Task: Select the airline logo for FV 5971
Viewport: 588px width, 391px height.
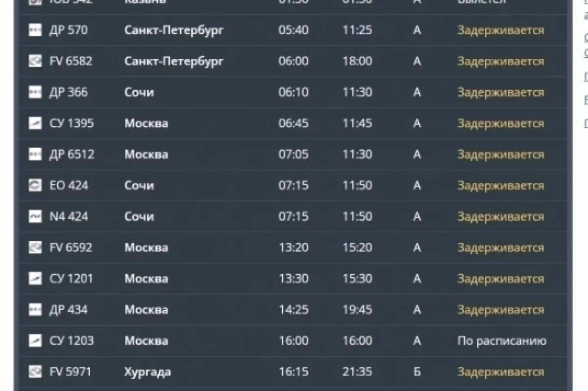Action: pyautogui.click(x=35, y=371)
